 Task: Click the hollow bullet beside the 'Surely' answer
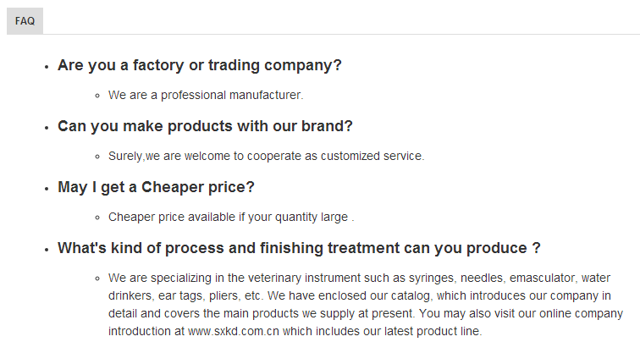97,157
